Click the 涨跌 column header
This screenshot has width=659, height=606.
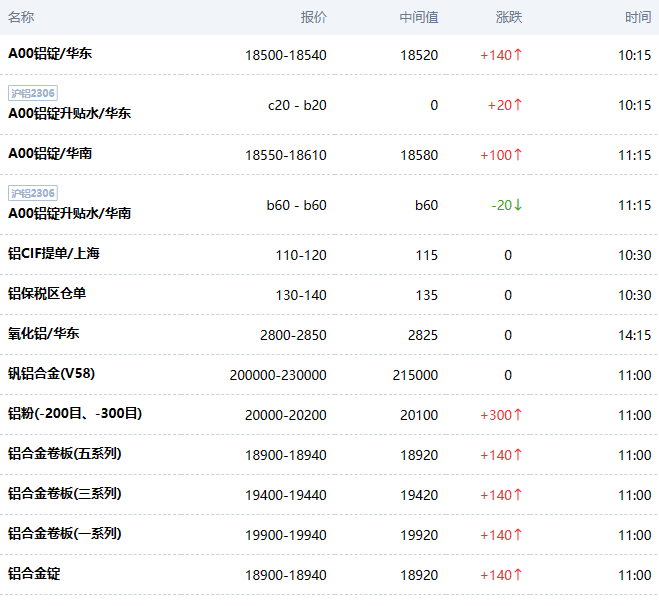point(509,17)
